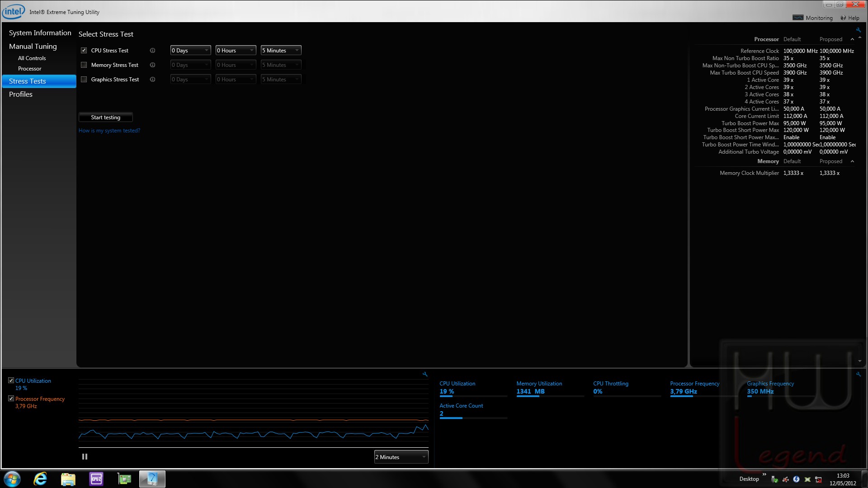The height and width of the screenshot is (488, 868).
Task: Change the graph range 2 Minutes dropdown
Action: tap(401, 457)
